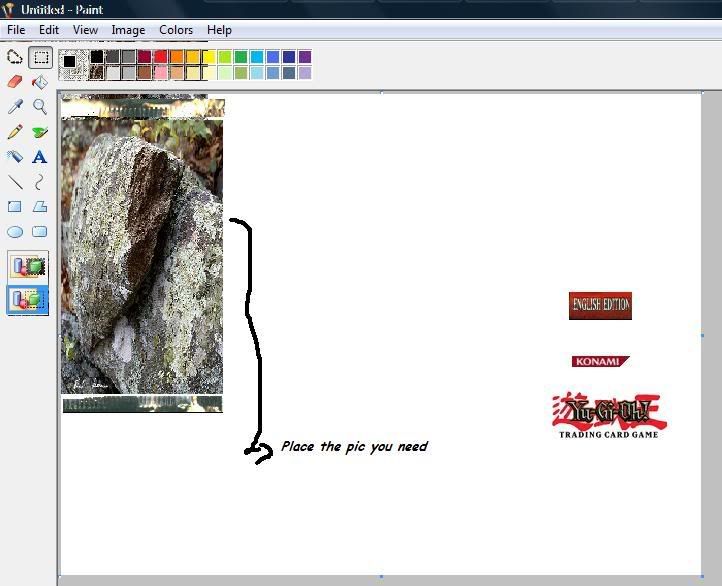The height and width of the screenshot is (586, 722).
Task: Open the Image menu
Action: click(128, 30)
